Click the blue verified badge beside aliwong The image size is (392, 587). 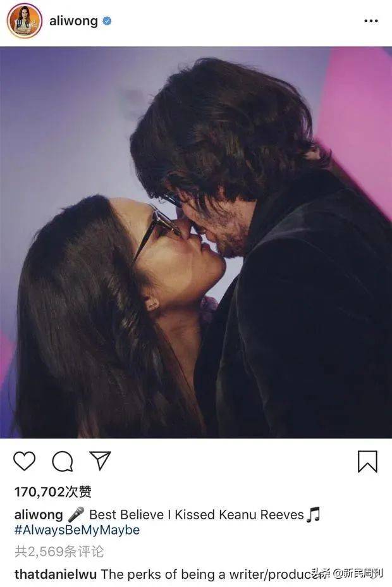pos(107,21)
